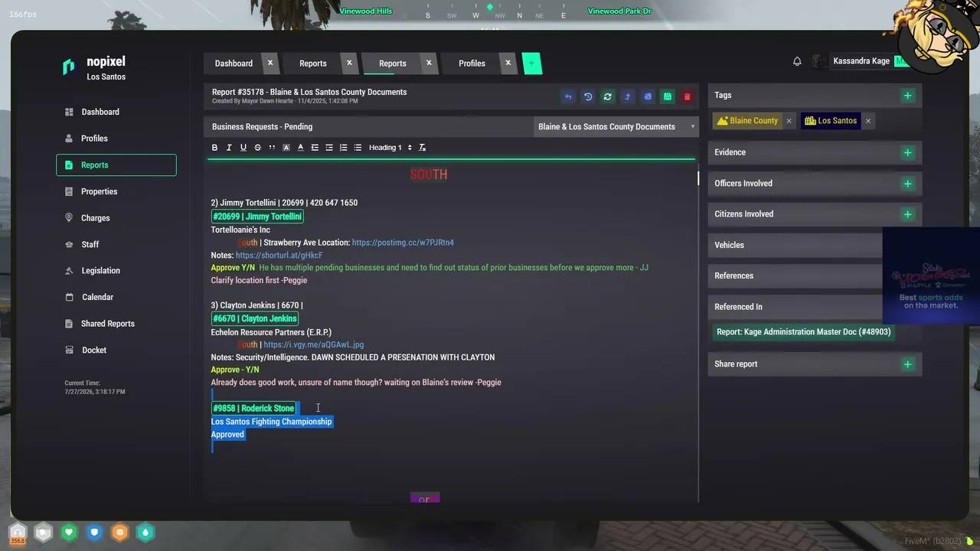The image size is (980, 551).
Task: Open Docket in the sidebar
Action: [116, 350]
